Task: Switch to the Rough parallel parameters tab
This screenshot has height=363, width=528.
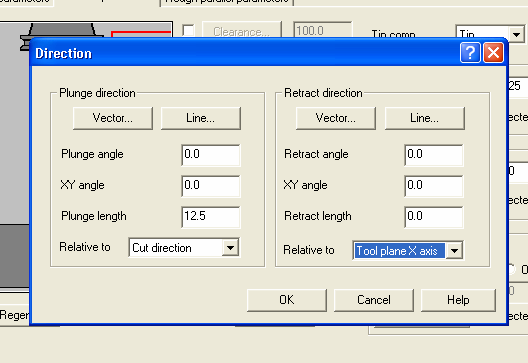Action: pos(227,2)
